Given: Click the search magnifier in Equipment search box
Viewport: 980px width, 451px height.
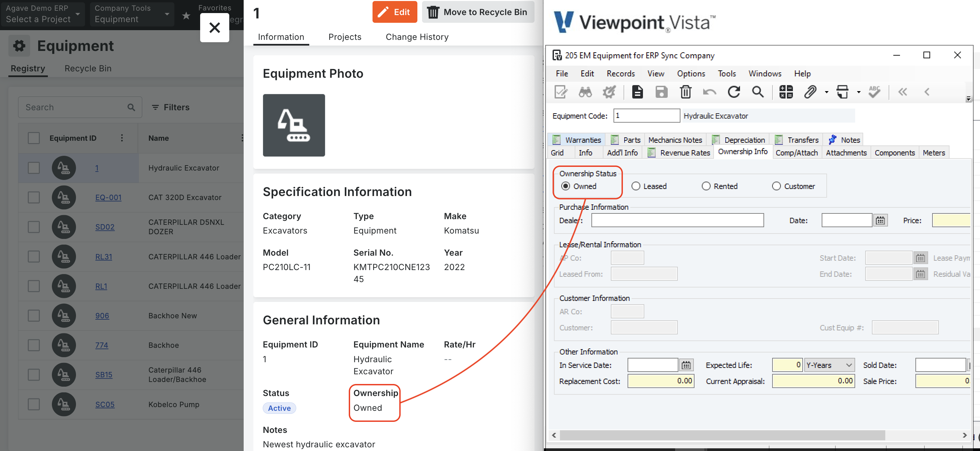Looking at the screenshot, I should 131,108.
